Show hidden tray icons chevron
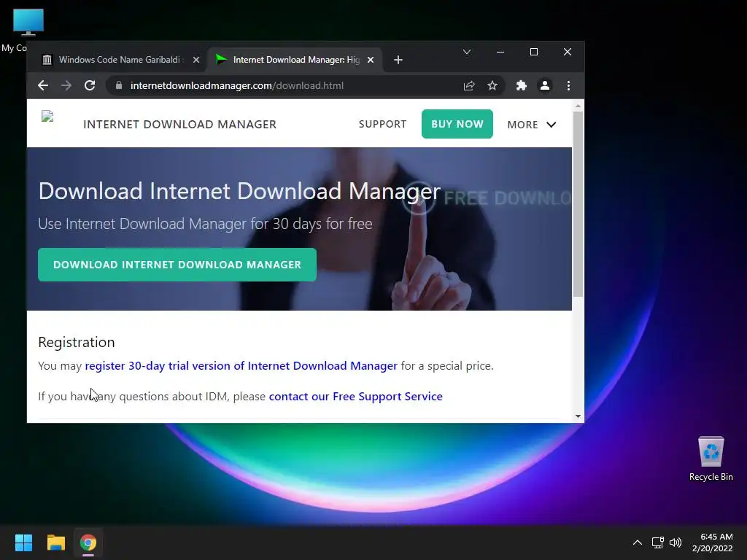Image resolution: width=747 pixels, height=560 pixels. [638, 542]
